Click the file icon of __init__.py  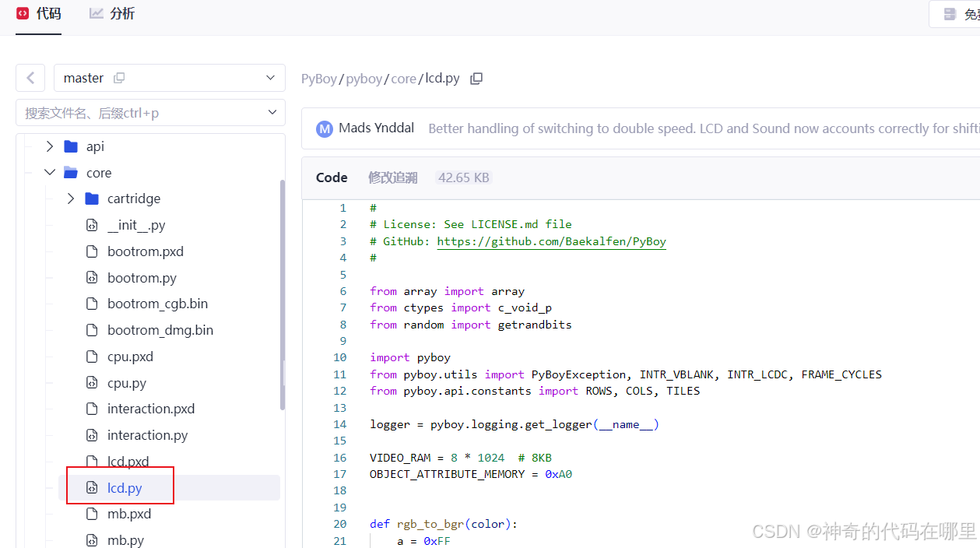click(92, 225)
